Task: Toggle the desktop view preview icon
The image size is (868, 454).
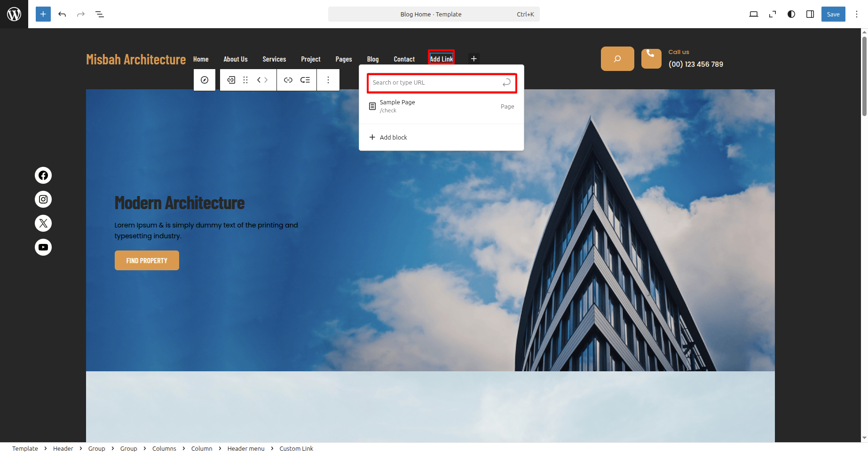Action: coord(754,14)
